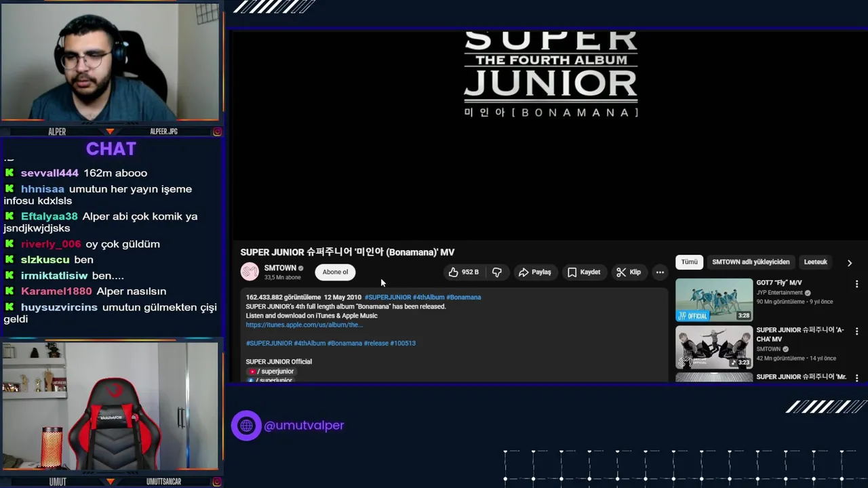
Task: Open the YouTube / superjunior link
Action: pyautogui.click(x=271, y=371)
